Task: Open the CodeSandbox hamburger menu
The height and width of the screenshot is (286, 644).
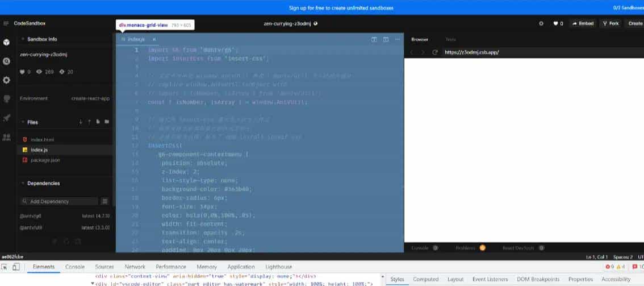Action: pos(6,23)
